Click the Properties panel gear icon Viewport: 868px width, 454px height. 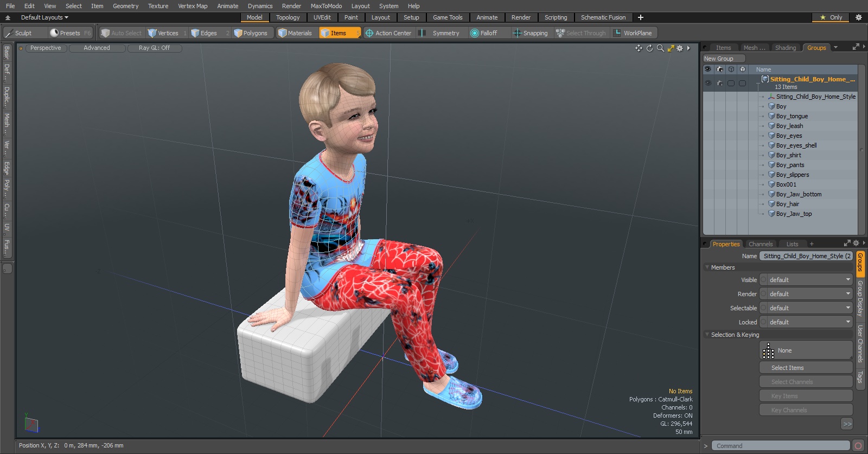856,243
